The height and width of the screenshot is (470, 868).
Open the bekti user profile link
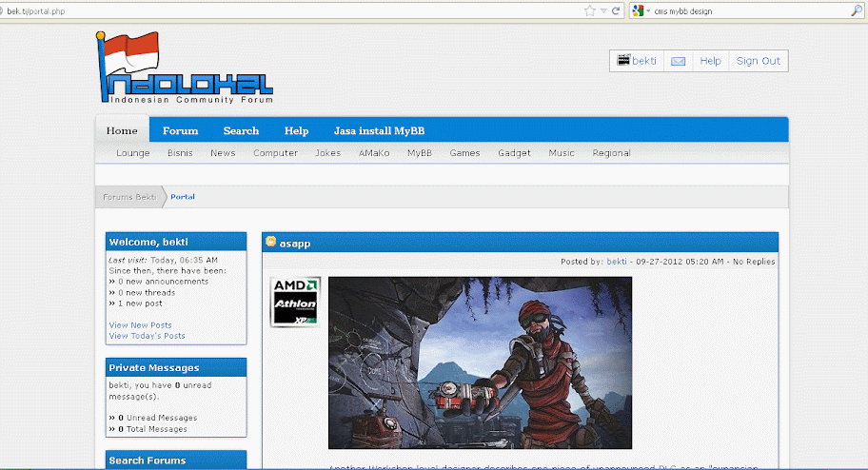pos(643,61)
